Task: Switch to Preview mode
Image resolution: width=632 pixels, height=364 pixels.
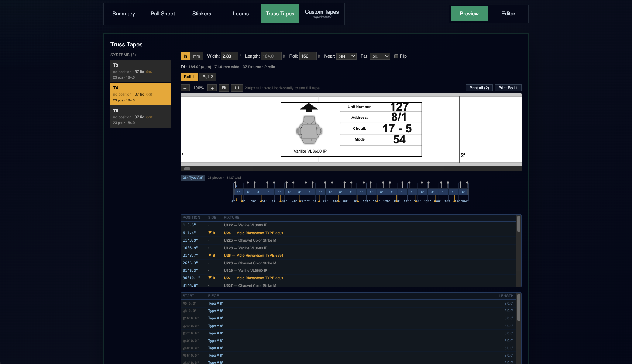Action: [x=469, y=14]
